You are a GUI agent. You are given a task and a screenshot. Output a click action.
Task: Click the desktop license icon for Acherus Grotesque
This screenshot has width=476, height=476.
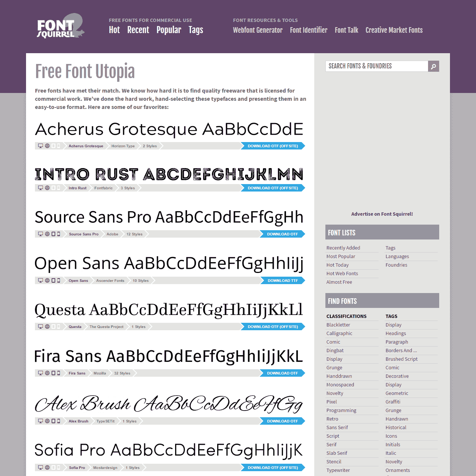41,146
